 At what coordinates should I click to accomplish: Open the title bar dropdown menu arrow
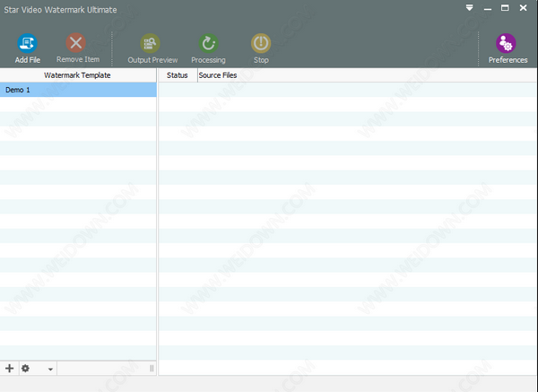pos(469,9)
